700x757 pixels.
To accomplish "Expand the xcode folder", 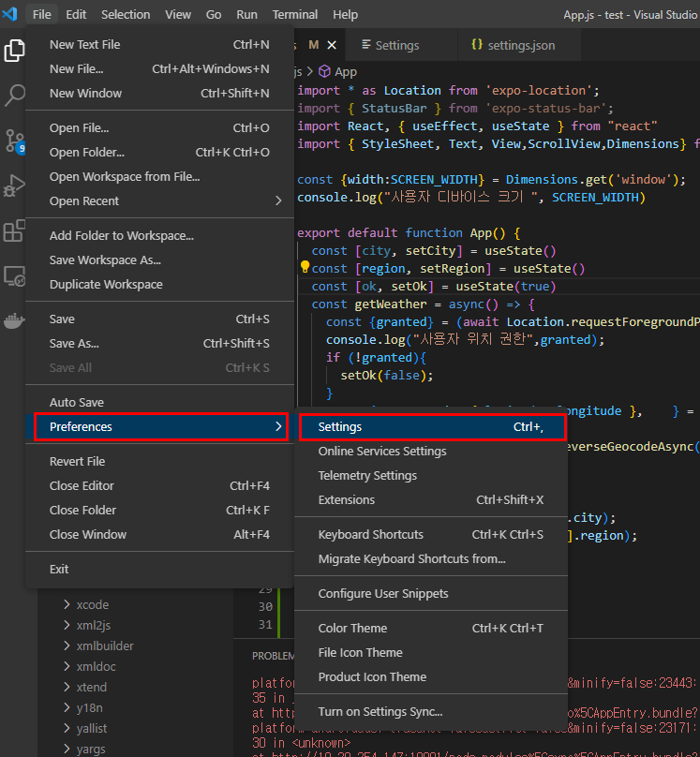I will (67, 604).
